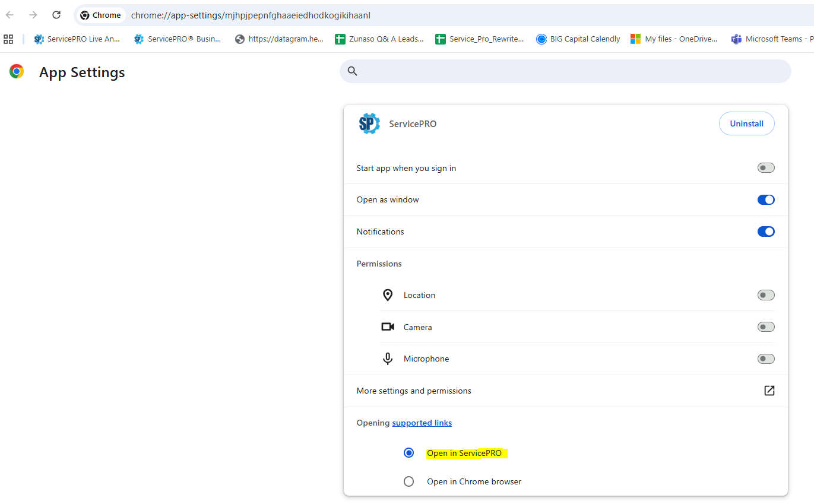Click the browser reload page icon

pos(56,15)
